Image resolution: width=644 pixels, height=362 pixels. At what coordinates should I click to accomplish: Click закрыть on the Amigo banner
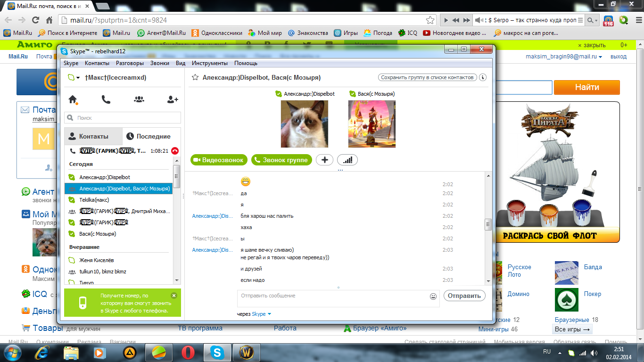[591, 45]
